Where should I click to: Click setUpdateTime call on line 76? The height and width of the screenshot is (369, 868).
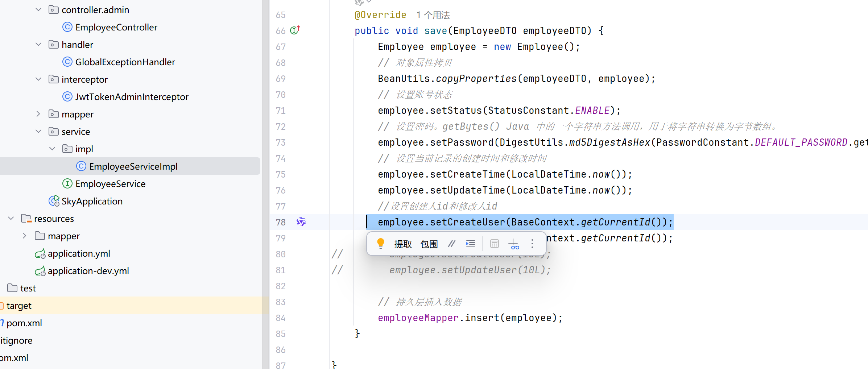point(467,190)
